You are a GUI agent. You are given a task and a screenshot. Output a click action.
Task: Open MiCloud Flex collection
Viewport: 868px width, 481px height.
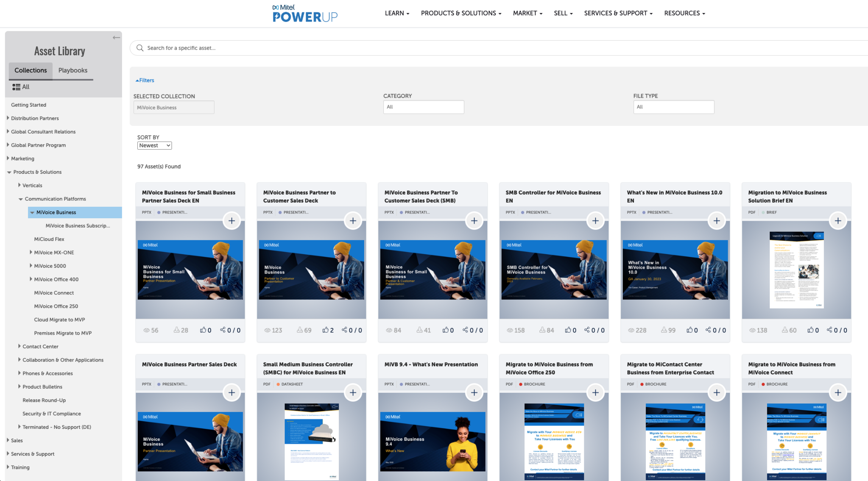click(49, 239)
